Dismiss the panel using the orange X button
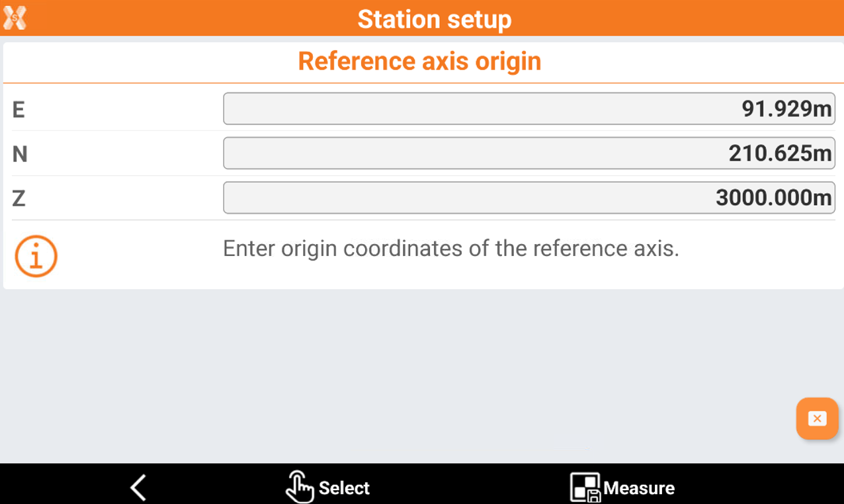Image resolution: width=844 pixels, height=504 pixels. click(x=817, y=419)
